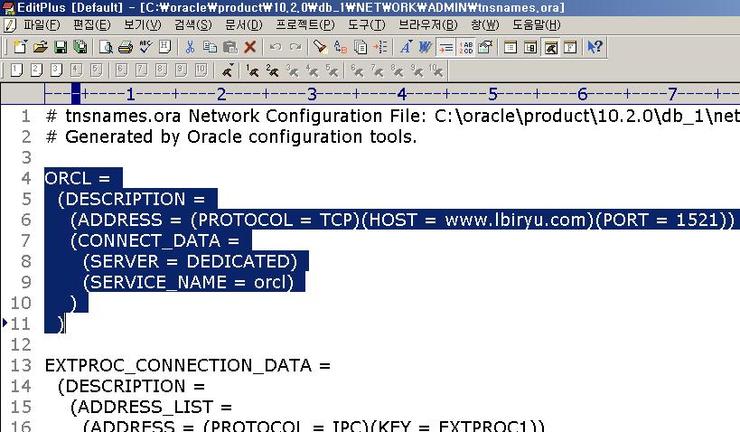Save the file with the diskette icon
The image size is (740, 432).
click(60, 47)
